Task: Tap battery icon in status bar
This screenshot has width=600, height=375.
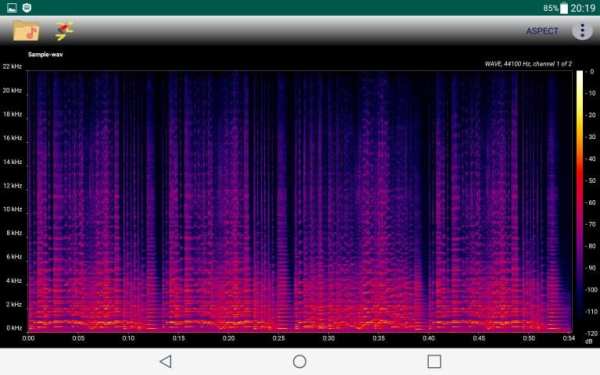Action: 564,8
